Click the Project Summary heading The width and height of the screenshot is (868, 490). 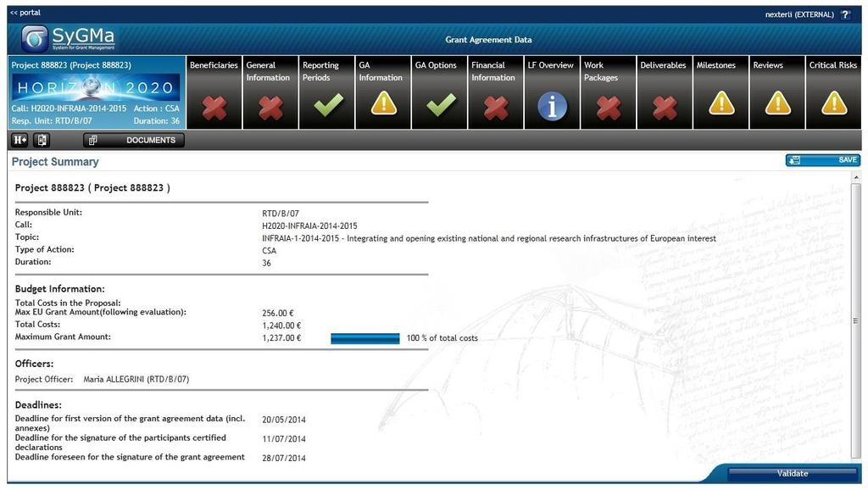pyautogui.click(x=55, y=162)
